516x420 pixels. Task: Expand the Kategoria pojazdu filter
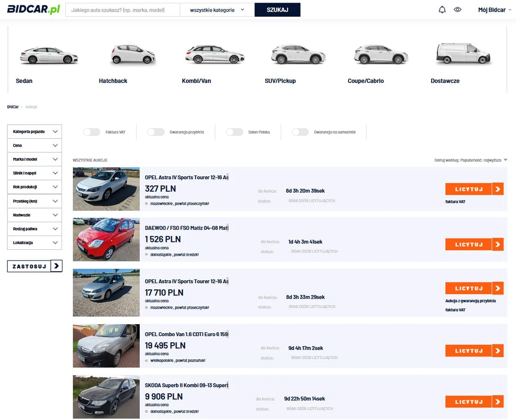34,132
